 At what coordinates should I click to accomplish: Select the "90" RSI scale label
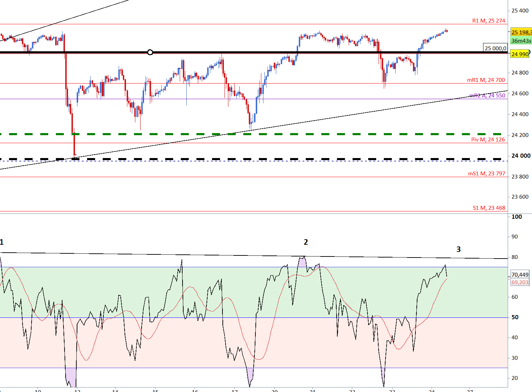[x=515, y=237]
